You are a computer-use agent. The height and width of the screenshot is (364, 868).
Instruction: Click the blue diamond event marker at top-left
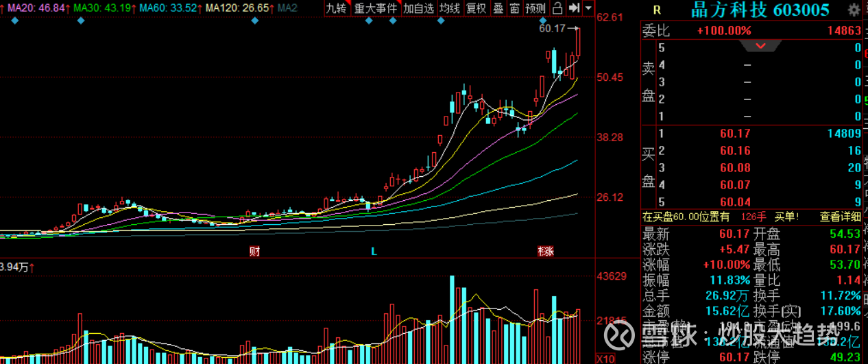pyautogui.click(x=15, y=21)
